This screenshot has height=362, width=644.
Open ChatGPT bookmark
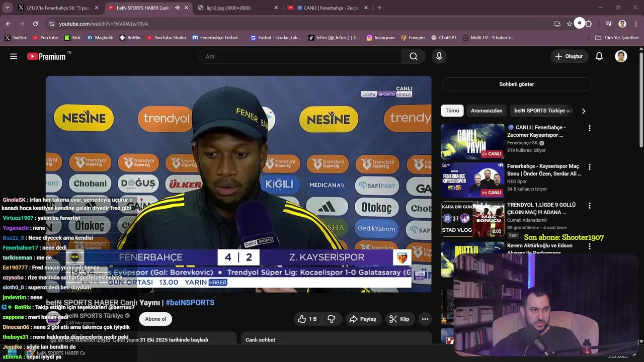point(444,38)
